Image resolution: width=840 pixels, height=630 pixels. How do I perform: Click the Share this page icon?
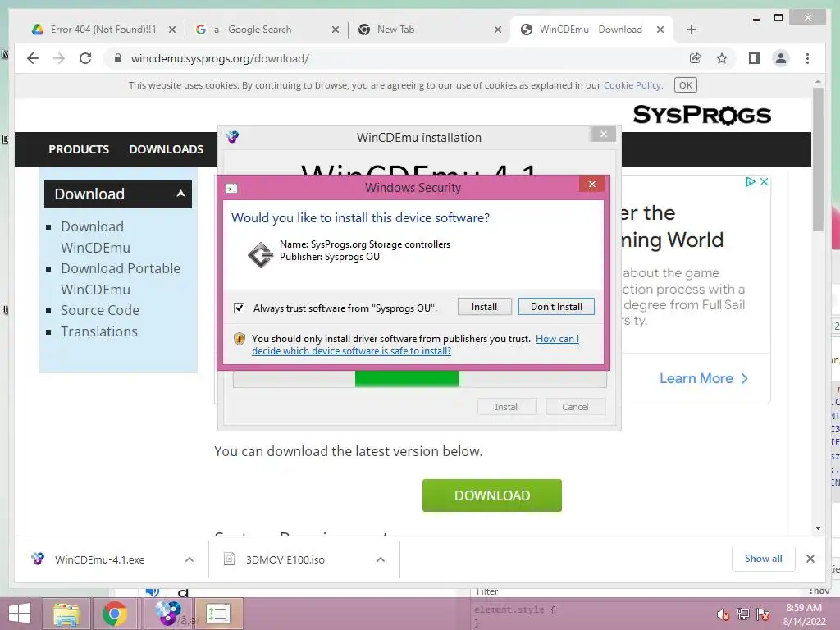(696, 58)
